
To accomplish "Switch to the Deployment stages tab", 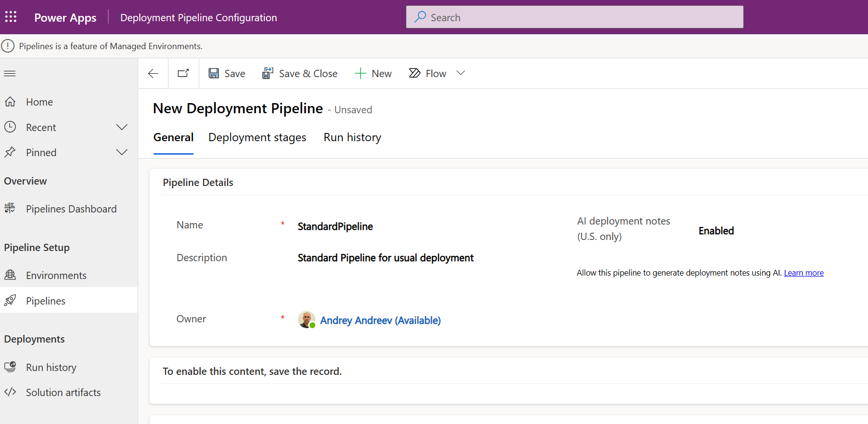I will pyautogui.click(x=257, y=137).
